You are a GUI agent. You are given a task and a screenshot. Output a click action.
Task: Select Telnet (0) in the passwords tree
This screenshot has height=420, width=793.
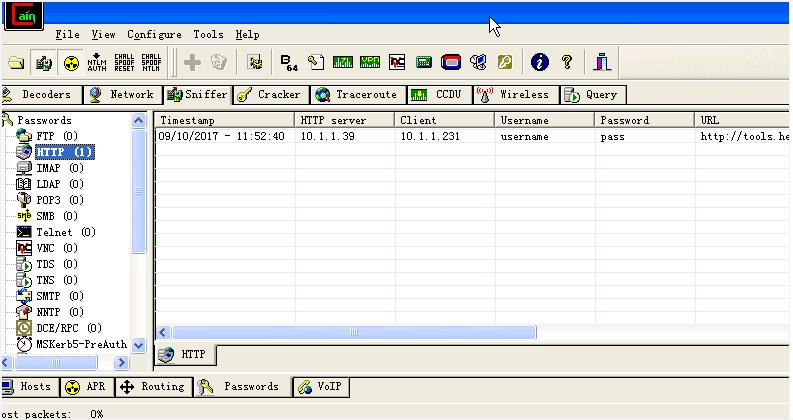66,232
